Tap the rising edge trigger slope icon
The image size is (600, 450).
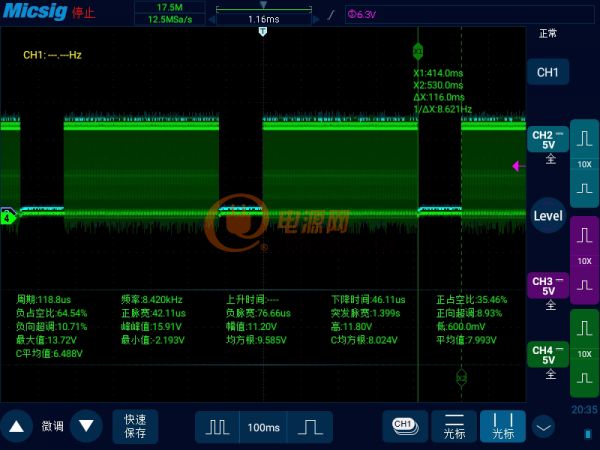point(331,15)
